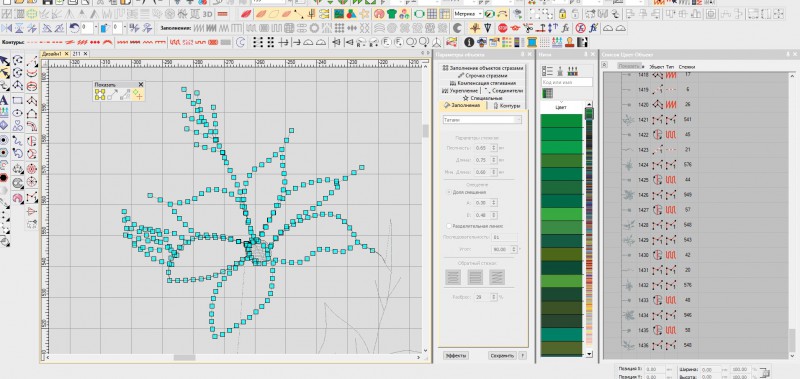Screen dimensions: 800x379
Task: Open the Заполнения tab in object properties
Action: click(462, 105)
